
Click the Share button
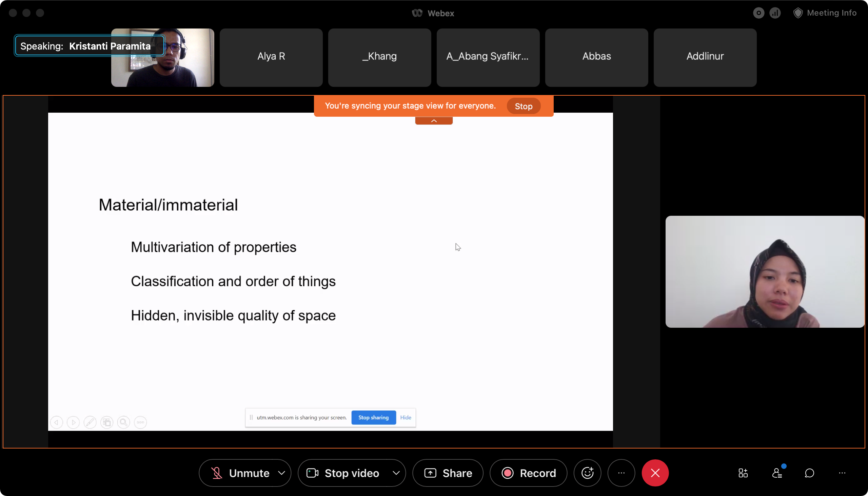pyautogui.click(x=448, y=473)
